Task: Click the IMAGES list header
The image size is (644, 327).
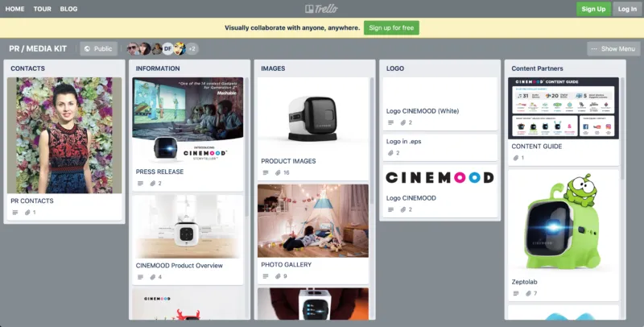Action: tap(273, 68)
